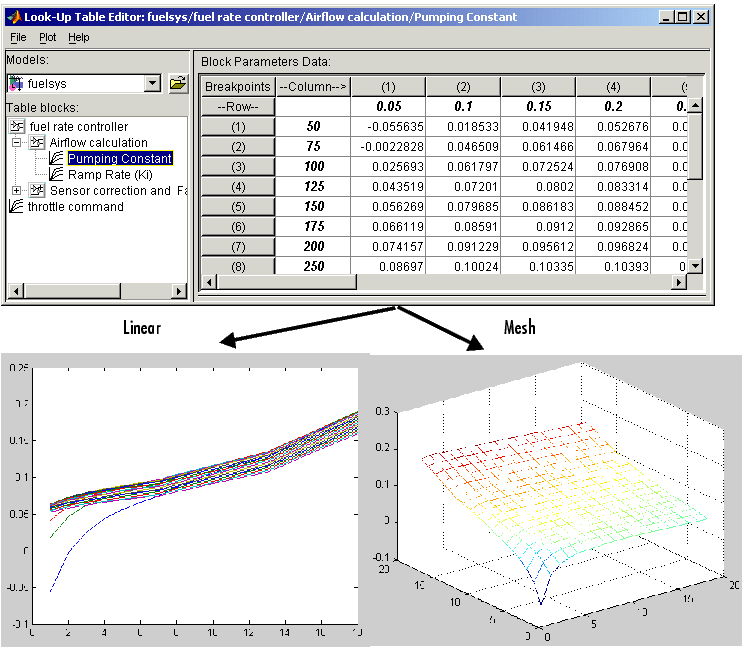This screenshot has width=750, height=652.
Task: Select cell with value 0.061797
Action: [463, 167]
